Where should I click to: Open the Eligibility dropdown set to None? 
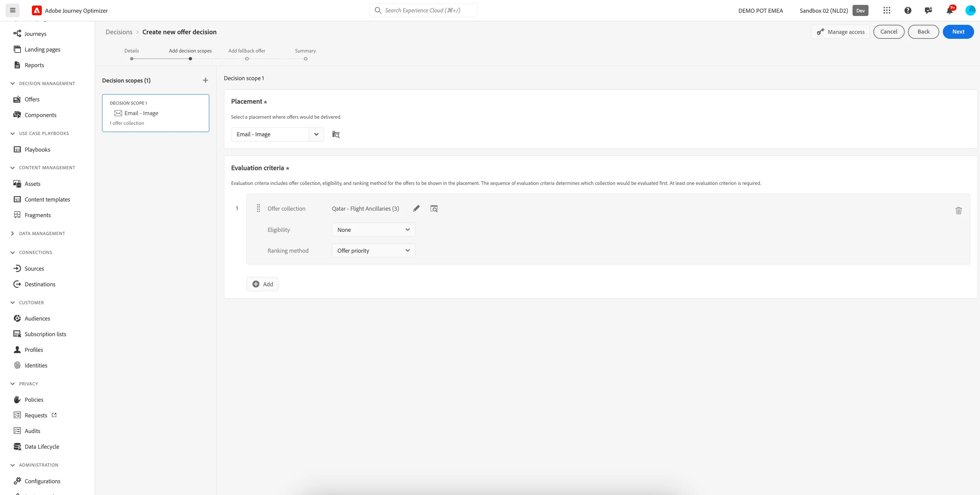pyautogui.click(x=373, y=230)
